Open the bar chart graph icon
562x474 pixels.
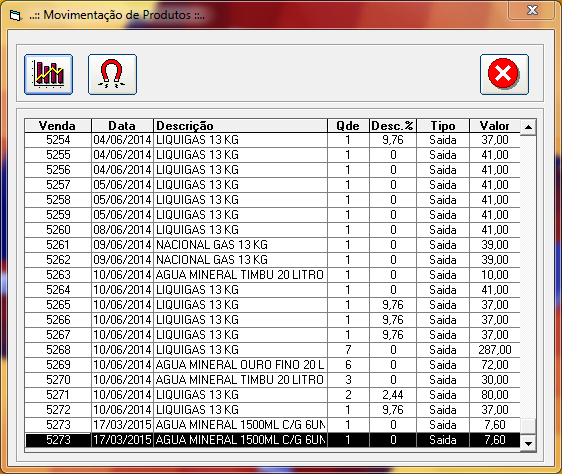point(48,75)
